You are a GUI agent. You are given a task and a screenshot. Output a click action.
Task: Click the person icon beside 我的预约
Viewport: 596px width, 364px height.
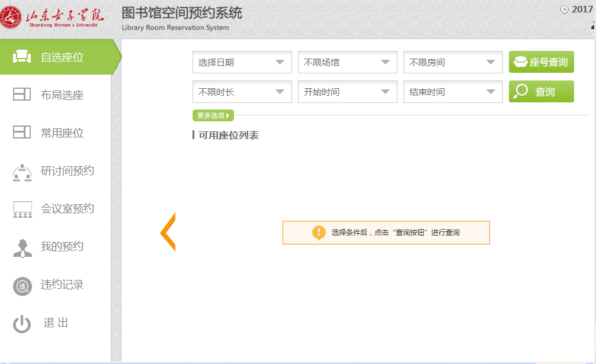click(22, 247)
